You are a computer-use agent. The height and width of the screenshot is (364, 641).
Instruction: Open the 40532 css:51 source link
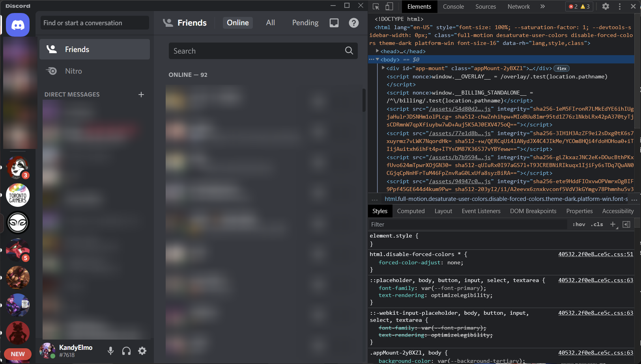point(595,254)
